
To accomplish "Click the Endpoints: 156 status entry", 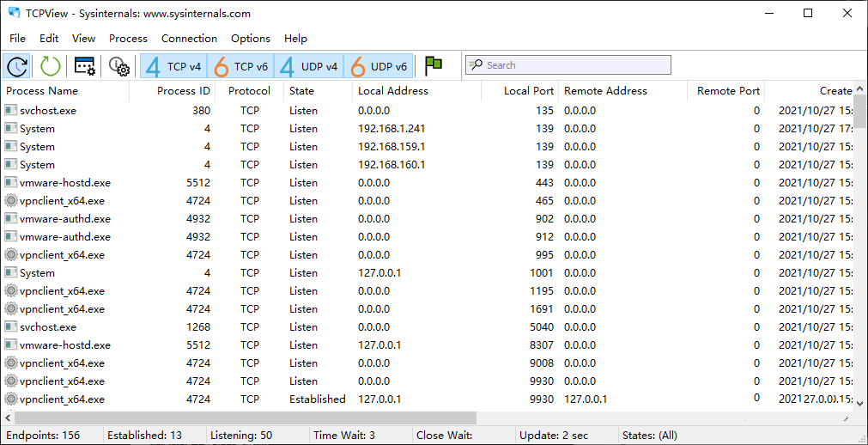I will (x=43, y=436).
